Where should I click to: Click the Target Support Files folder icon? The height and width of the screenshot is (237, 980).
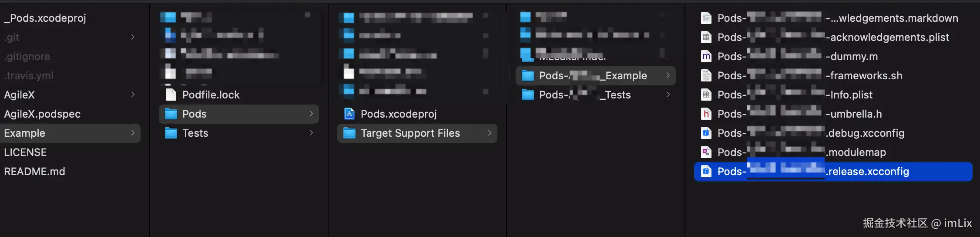(349, 133)
